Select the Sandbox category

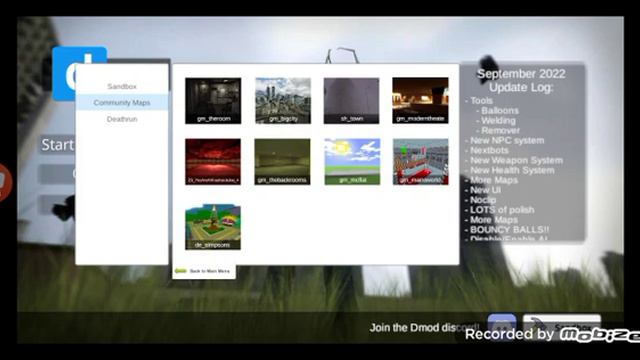[122, 86]
